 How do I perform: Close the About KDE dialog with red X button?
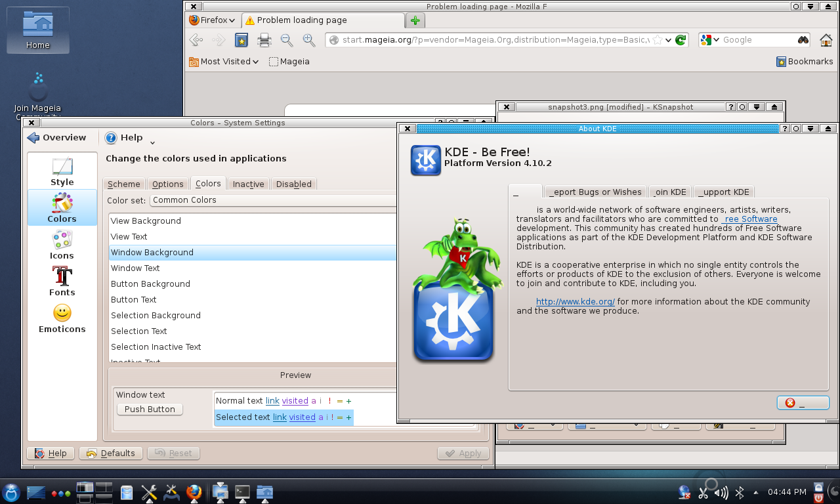[x=803, y=403]
